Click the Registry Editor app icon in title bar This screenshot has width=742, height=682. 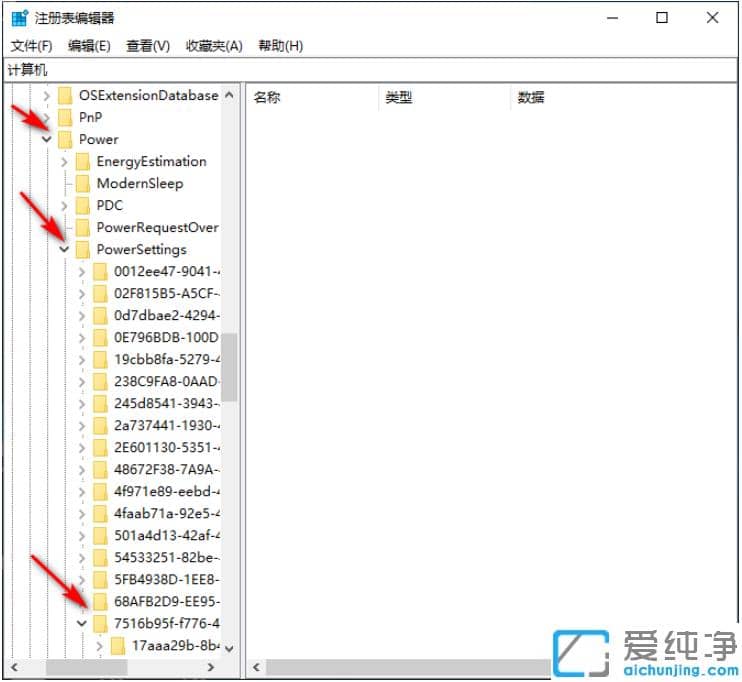click(20, 18)
